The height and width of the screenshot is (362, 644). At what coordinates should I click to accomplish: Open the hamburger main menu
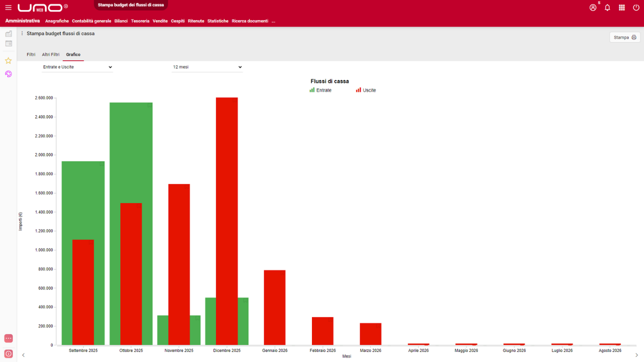[x=8, y=8]
